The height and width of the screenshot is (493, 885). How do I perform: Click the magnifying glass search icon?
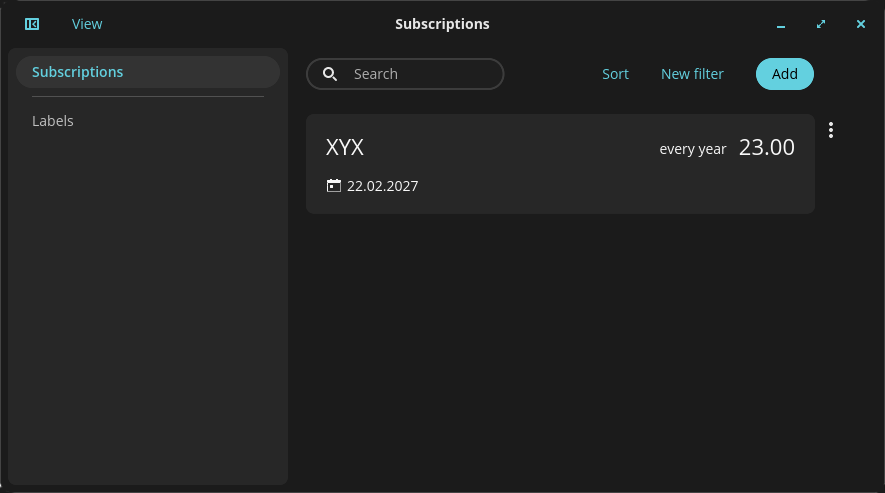330,74
